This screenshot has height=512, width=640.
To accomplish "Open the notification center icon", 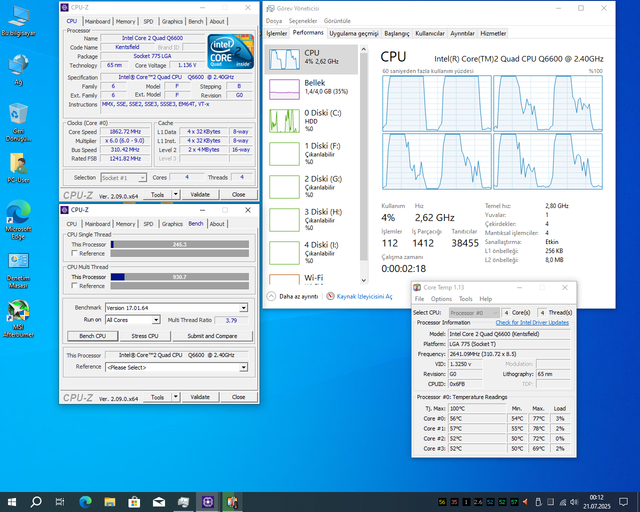I will coord(623,502).
